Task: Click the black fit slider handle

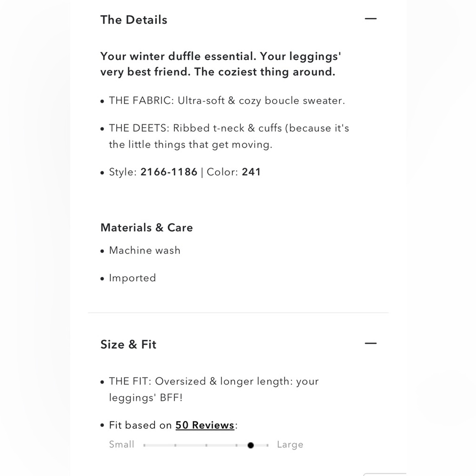Action: click(250, 445)
